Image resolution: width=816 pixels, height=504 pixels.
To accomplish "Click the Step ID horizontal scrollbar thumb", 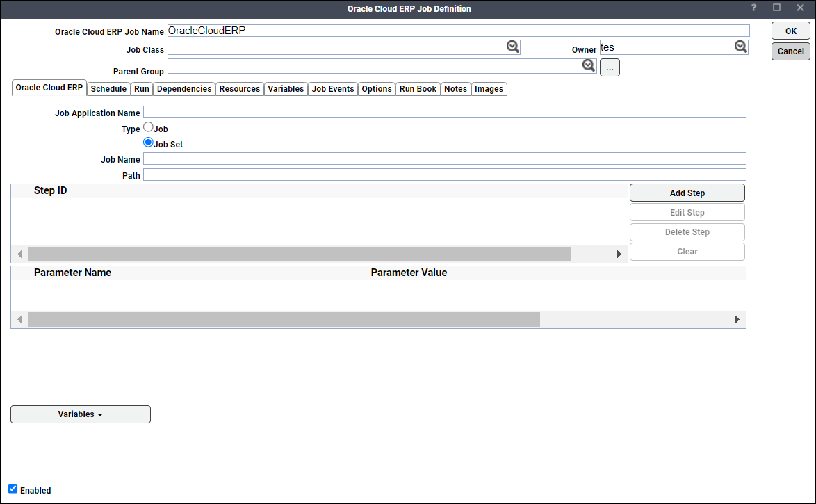I will tap(300, 254).
